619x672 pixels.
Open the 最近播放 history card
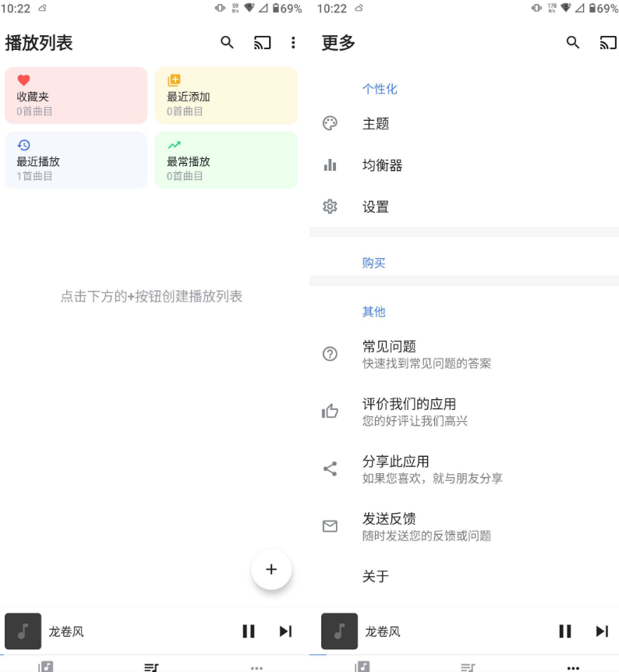(76, 161)
